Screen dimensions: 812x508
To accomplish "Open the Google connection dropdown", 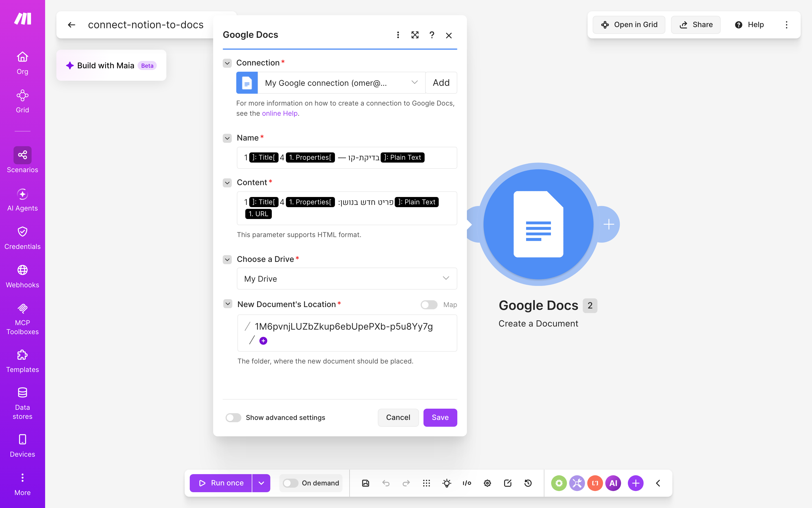I will (341, 83).
